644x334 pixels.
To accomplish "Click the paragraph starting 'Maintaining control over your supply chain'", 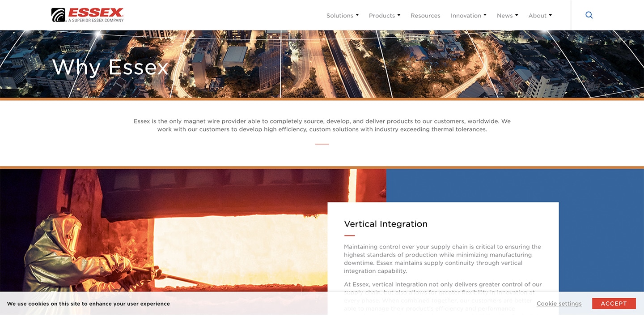I will pos(442,259).
